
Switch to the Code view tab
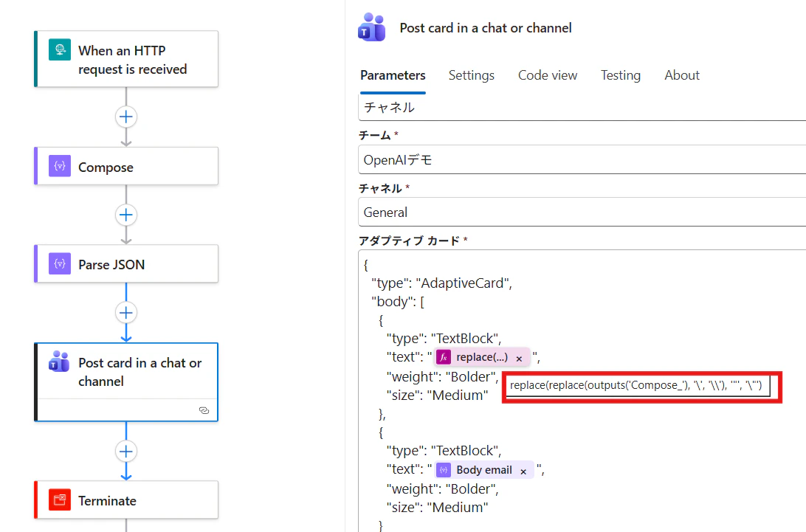548,75
